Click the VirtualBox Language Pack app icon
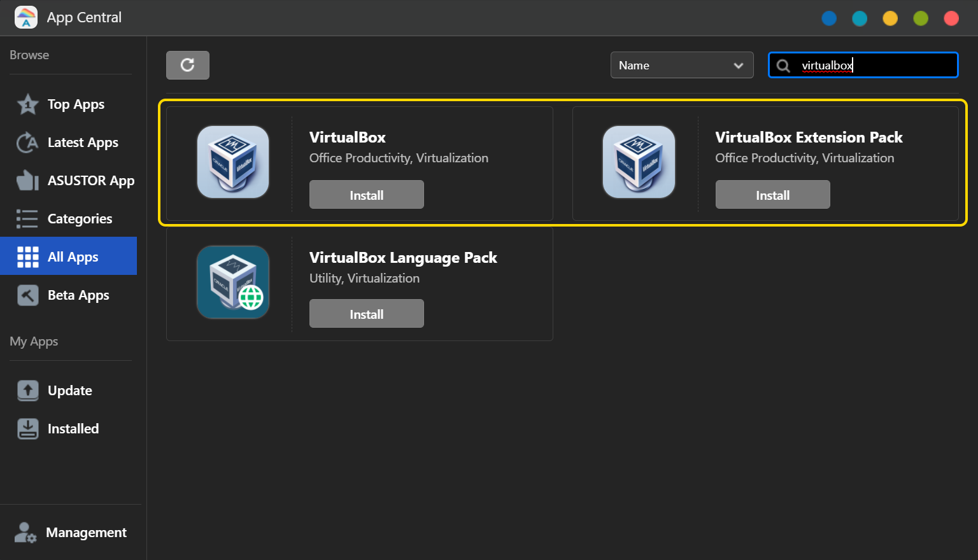 coord(233,282)
